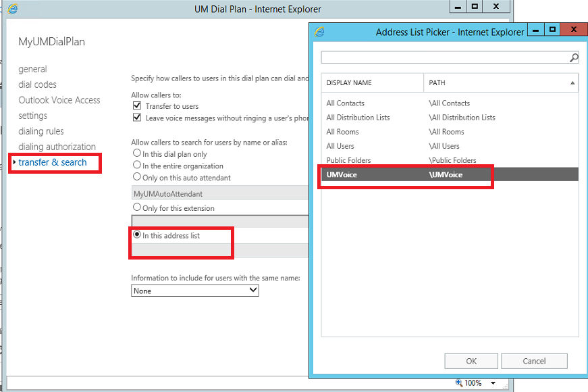Uncheck the Transfer to users checkbox
This screenshot has height=392, width=588.
[136, 106]
